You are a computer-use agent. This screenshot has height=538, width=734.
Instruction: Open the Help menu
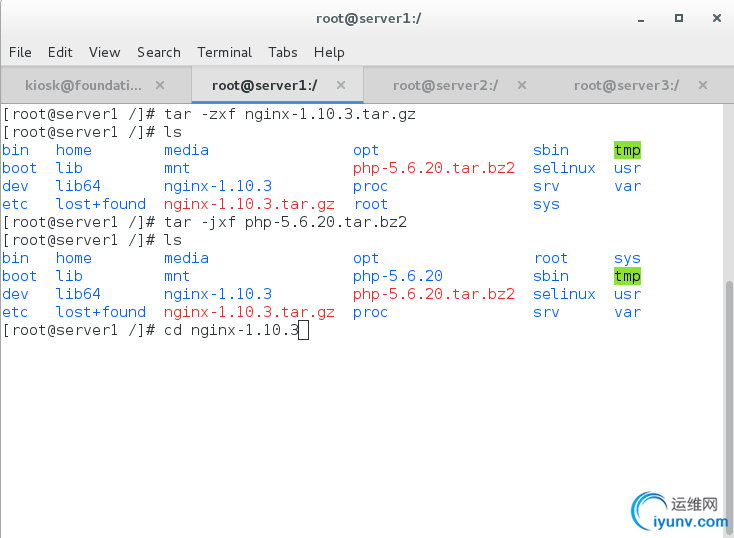coord(329,52)
